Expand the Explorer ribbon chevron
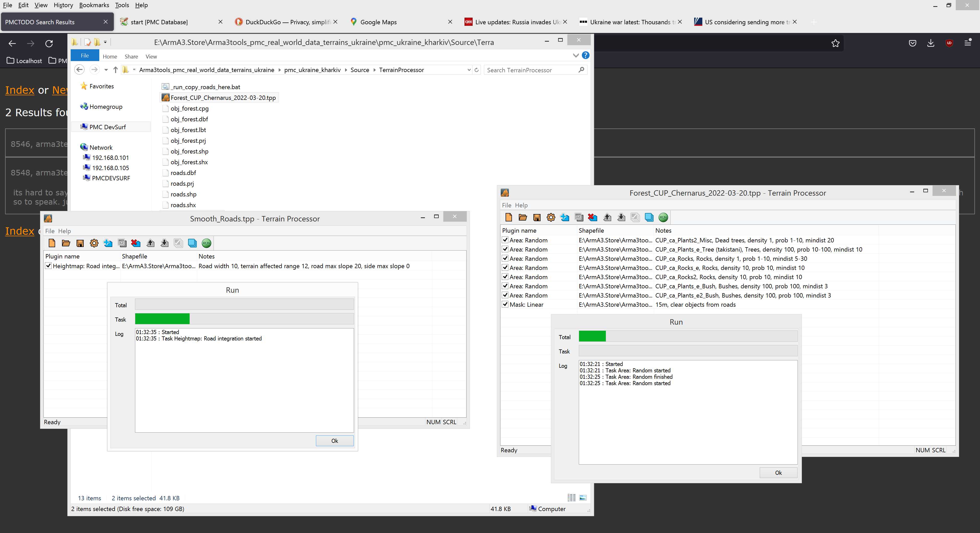 (x=575, y=56)
